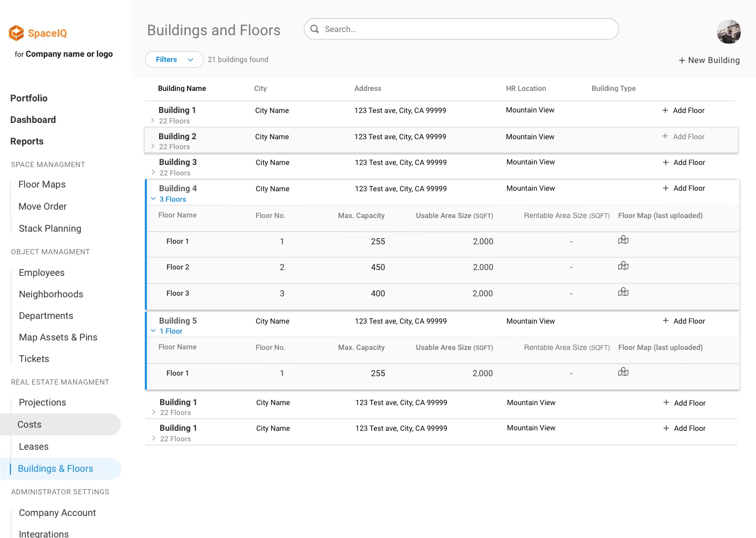Image resolution: width=756 pixels, height=538 pixels.
Task: Open Projections
Action: point(43,402)
